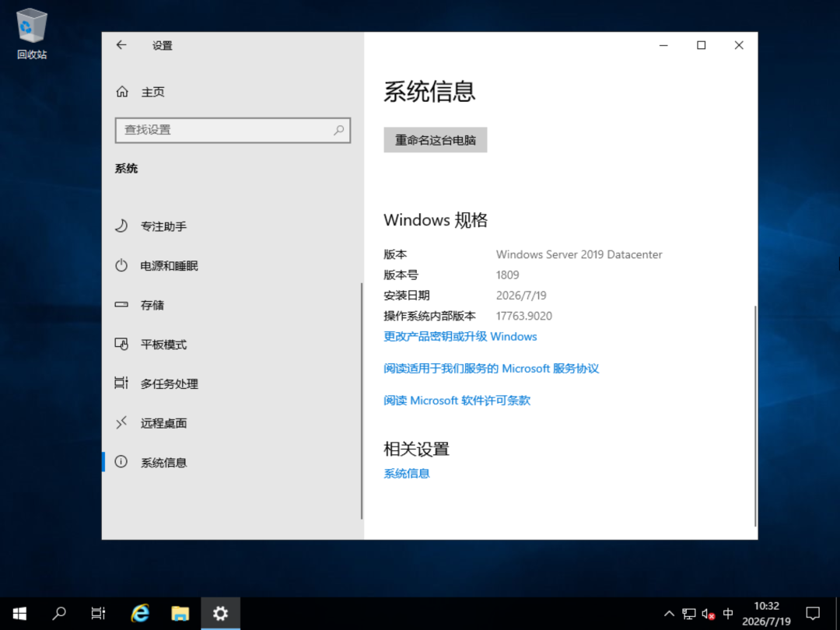Click the Settings gear taskbar button
840x630 pixels.
(220, 614)
